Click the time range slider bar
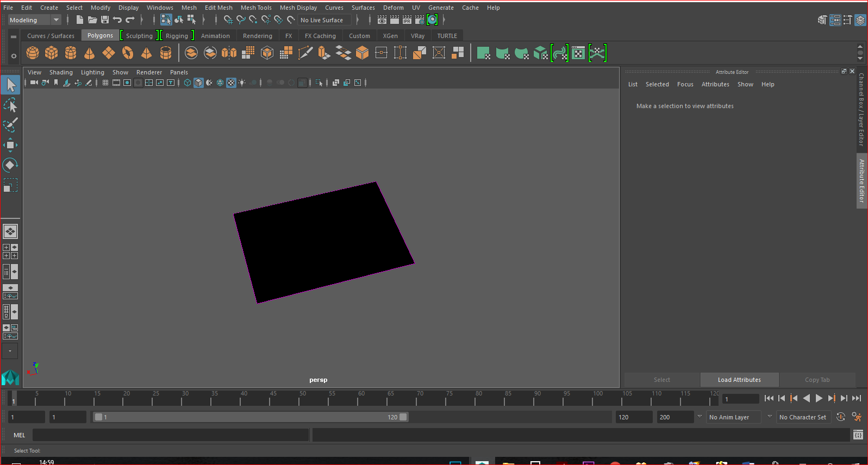The width and height of the screenshot is (868, 465). [250, 417]
